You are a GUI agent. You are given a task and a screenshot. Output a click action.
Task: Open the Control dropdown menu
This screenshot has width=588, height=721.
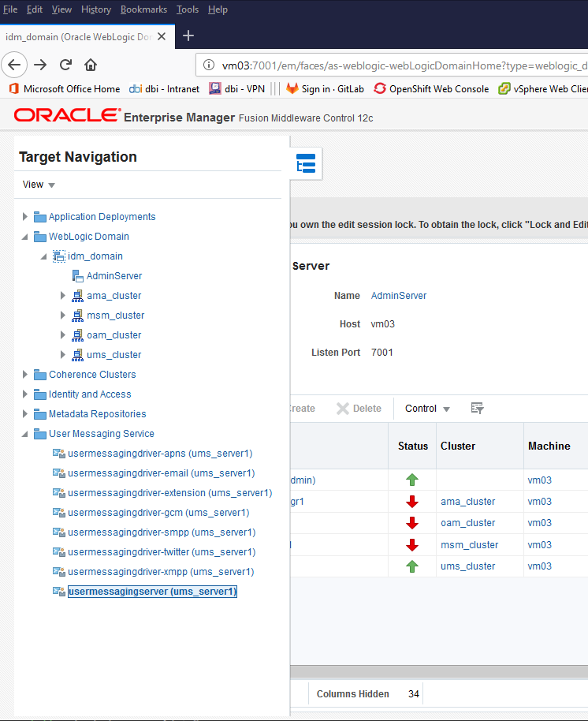pyautogui.click(x=426, y=409)
